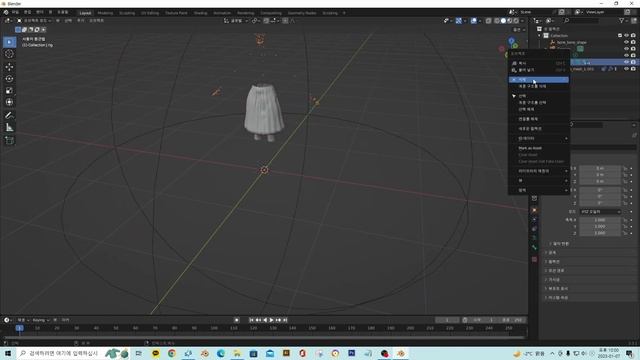Choose Delete in the outliner context menu
The image size is (640, 360).
(x=538, y=80)
